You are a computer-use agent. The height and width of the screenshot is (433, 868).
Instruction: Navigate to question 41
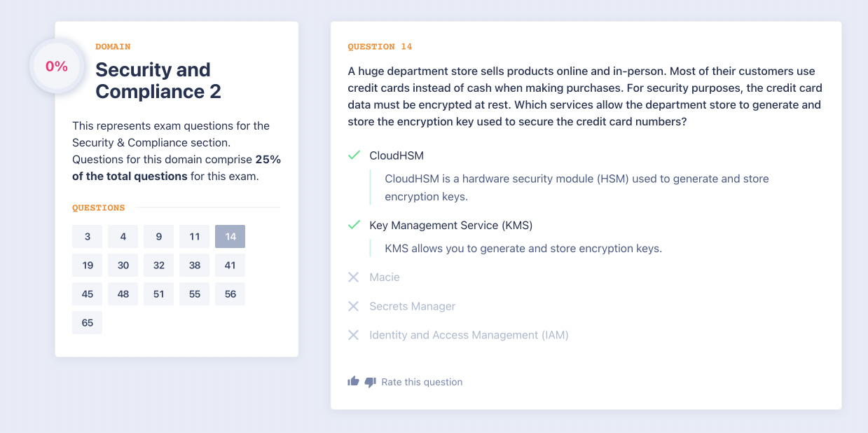point(230,266)
